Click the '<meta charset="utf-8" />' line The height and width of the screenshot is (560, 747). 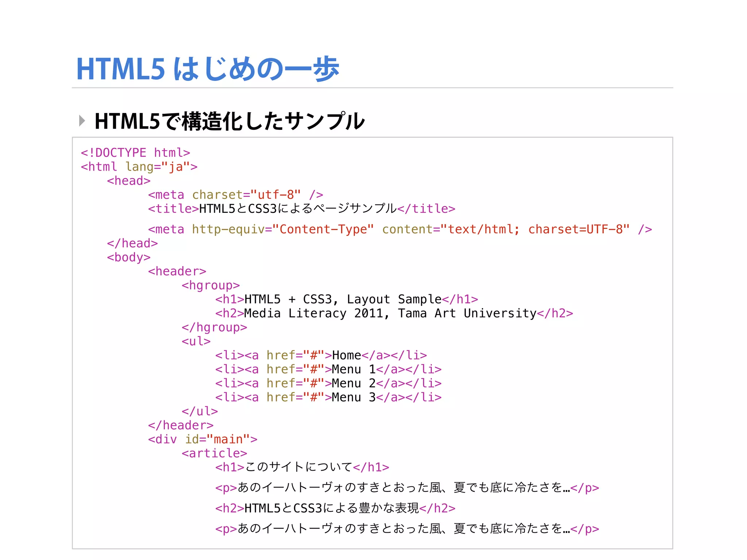[x=236, y=195]
